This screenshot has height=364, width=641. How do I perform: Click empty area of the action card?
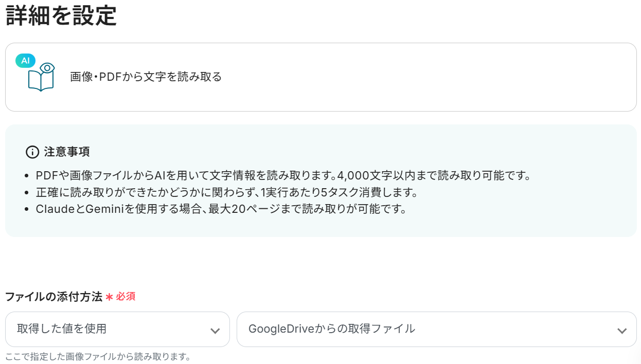coord(412,77)
